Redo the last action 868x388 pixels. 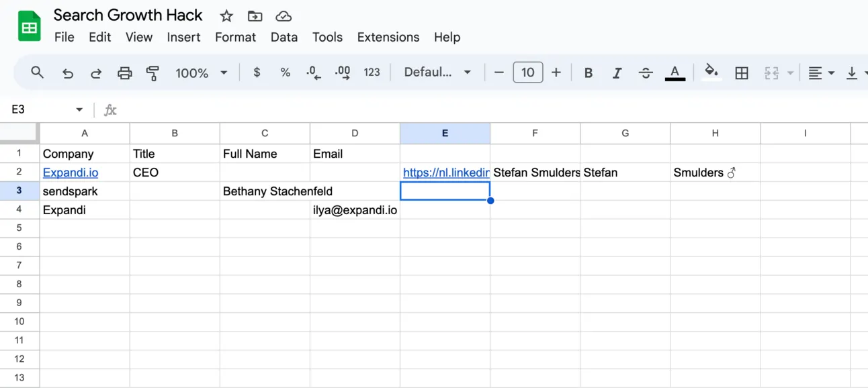[x=96, y=73]
